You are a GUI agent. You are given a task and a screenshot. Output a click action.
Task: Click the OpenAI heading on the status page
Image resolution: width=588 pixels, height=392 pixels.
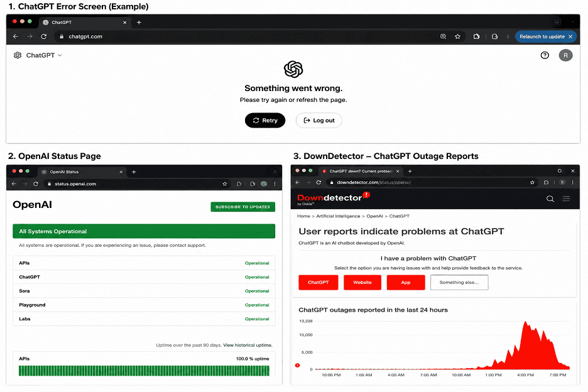pyautogui.click(x=32, y=205)
